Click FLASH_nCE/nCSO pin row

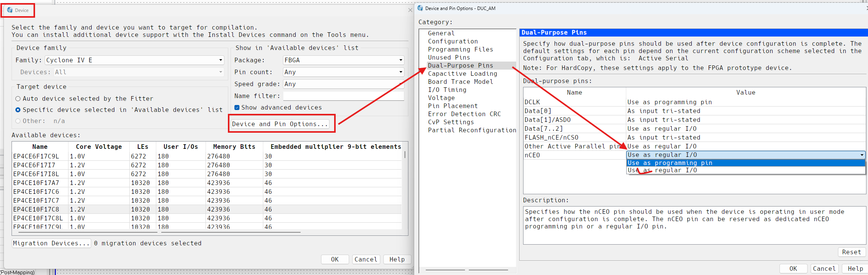click(694, 138)
